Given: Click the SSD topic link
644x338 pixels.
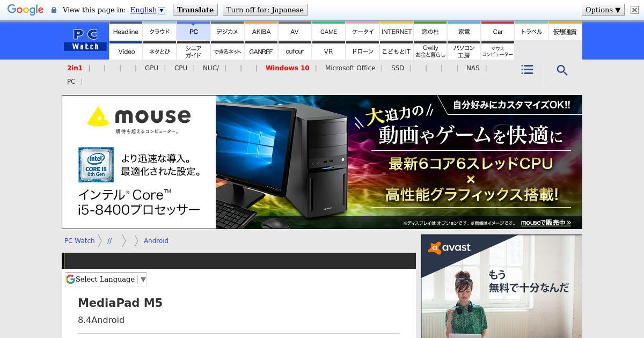Looking at the screenshot, I should (398, 68).
